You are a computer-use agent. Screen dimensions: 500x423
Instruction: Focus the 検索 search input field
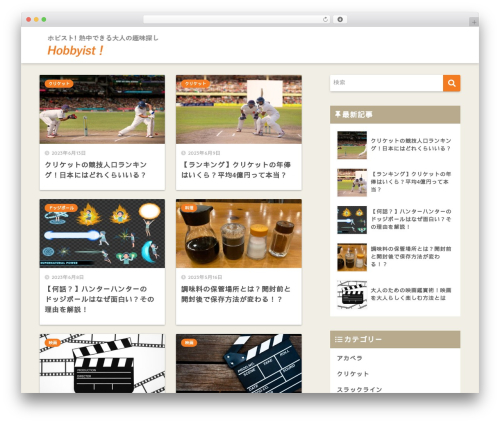[x=387, y=83]
